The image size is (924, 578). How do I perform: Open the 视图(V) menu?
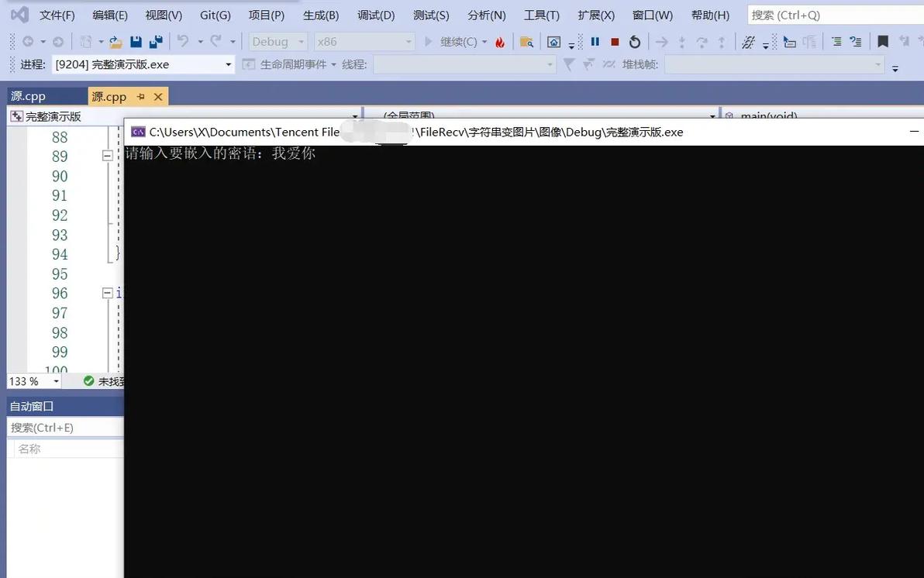coord(164,15)
